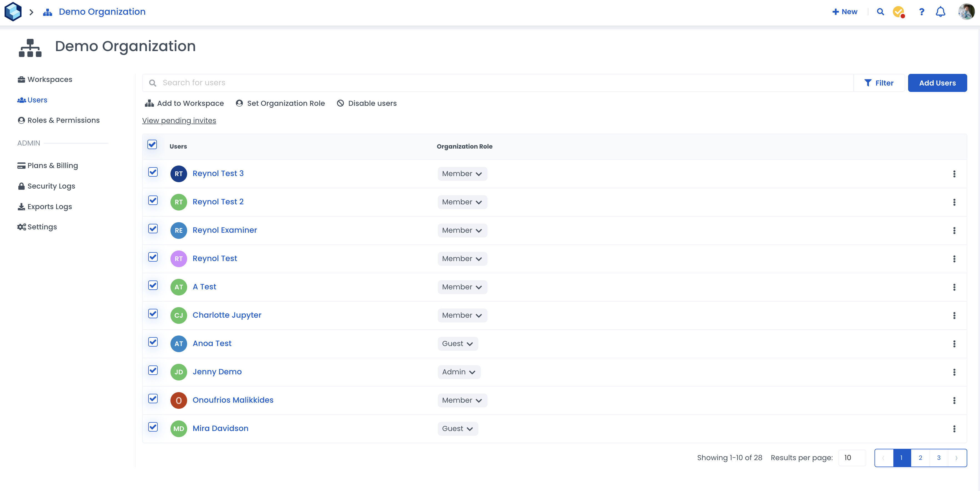This screenshot has height=491, width=980.
Task: Open the help question mark icon
Action: point(921,12)
